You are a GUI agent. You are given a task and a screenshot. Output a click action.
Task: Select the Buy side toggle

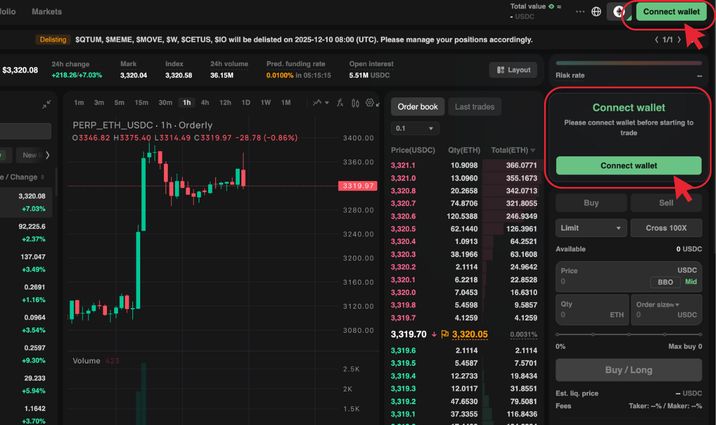coord(591,203)
